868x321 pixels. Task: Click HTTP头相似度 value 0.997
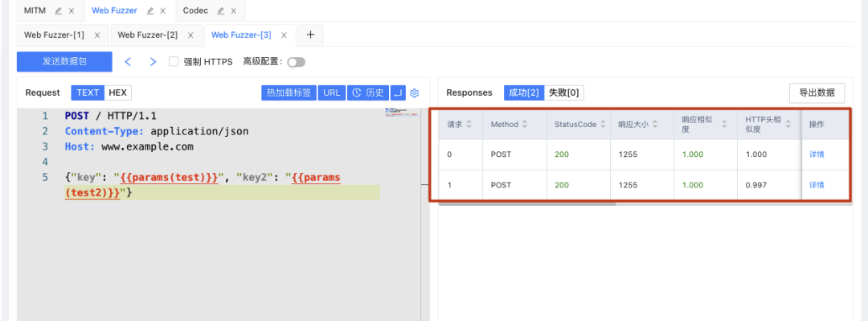[755, 185]
